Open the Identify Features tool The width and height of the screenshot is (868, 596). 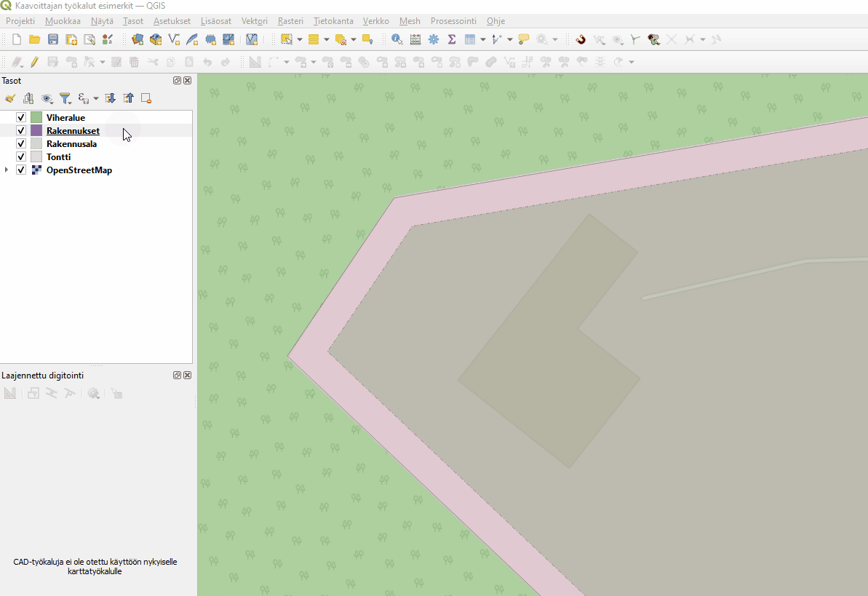397,39
